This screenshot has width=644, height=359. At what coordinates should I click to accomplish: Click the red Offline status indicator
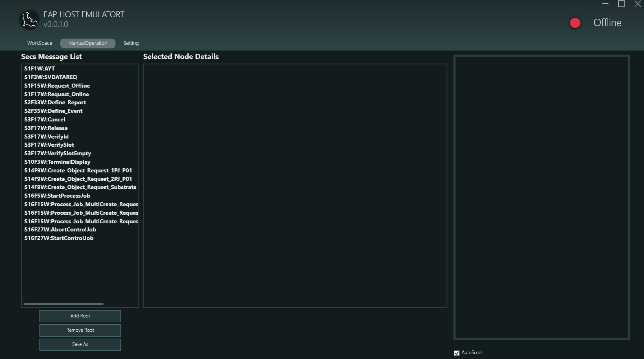click(x=575, y=23)
